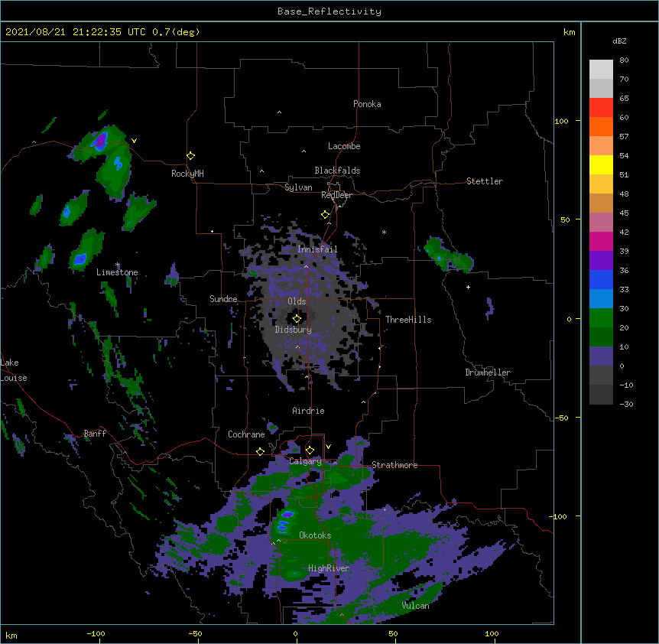Click the 45 value on the dBZ legend

pyautogui.click(x=624, y=213)
